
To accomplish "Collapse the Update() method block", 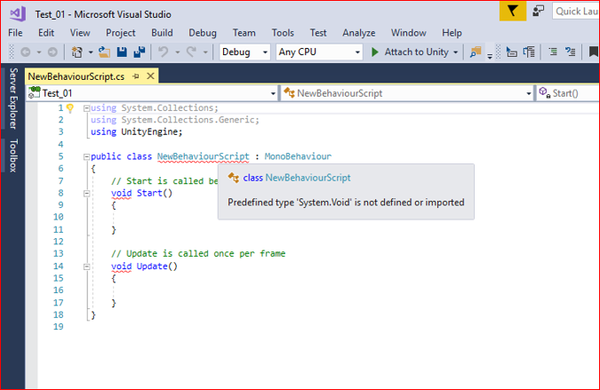I will (86, 266).
